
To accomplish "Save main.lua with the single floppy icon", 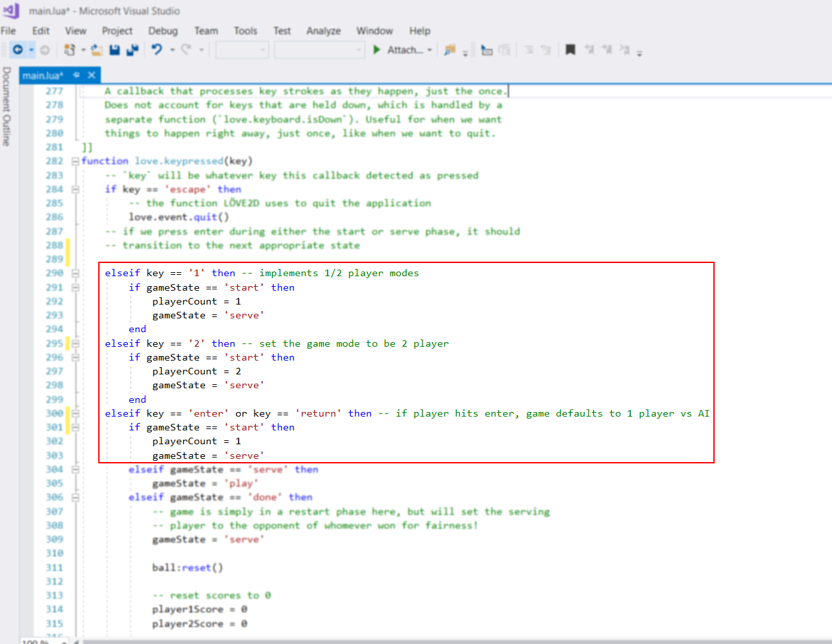I will pos(115,49).
